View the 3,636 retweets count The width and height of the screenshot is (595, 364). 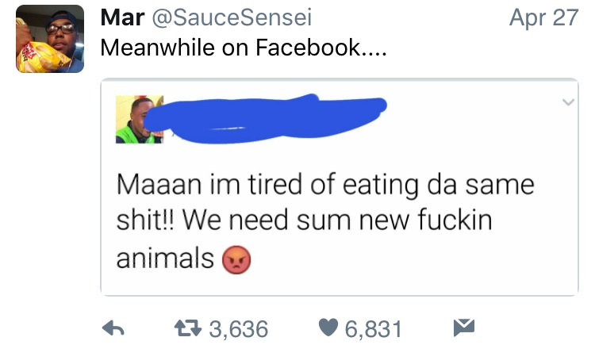[x=239, y=328]
